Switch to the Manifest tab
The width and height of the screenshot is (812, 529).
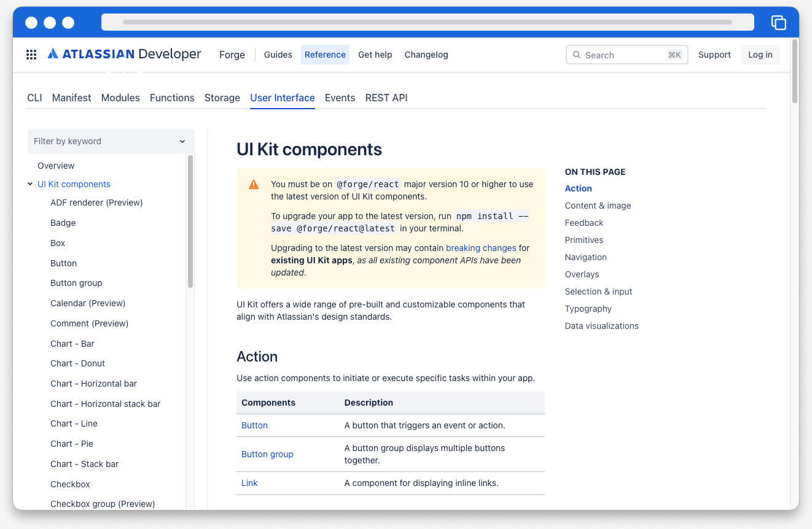pyautogui.click(x=72, y=98)
